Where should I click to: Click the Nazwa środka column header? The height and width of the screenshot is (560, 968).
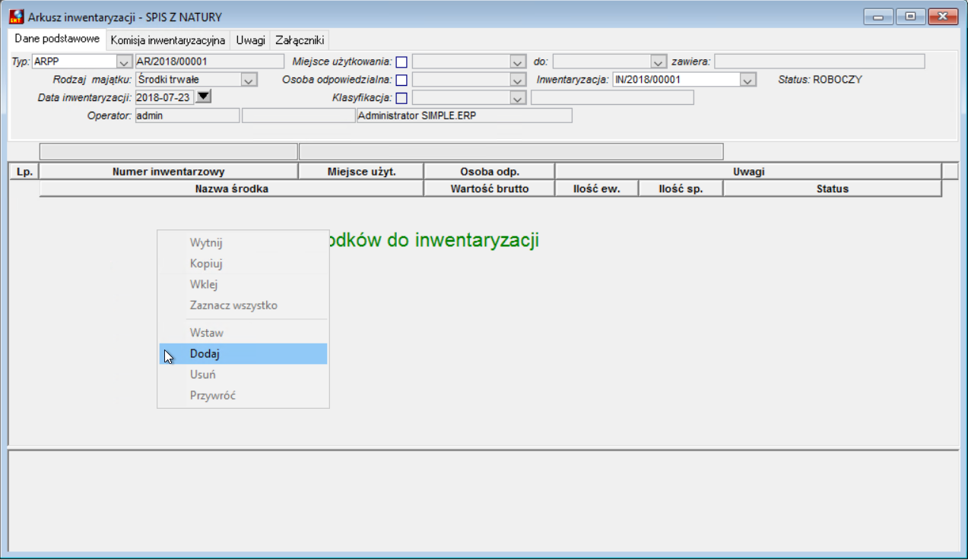(231, 189)
